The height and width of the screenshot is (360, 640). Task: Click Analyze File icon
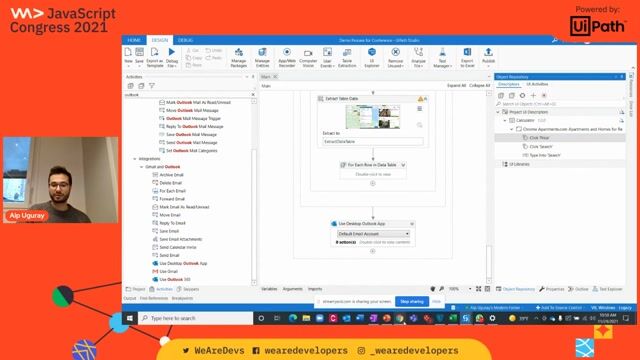point(418,52)
